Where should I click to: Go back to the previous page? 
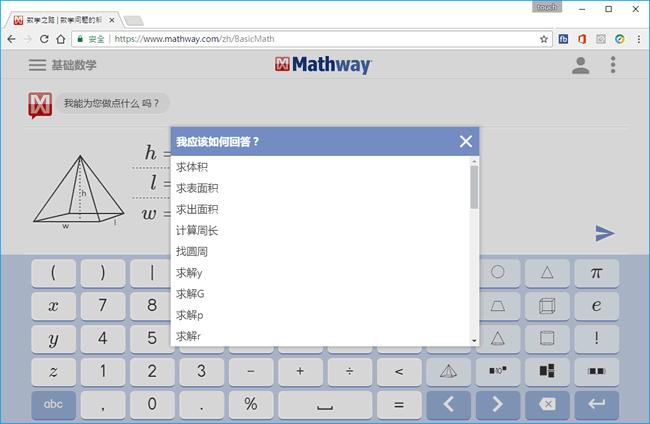tap(12, 39)
